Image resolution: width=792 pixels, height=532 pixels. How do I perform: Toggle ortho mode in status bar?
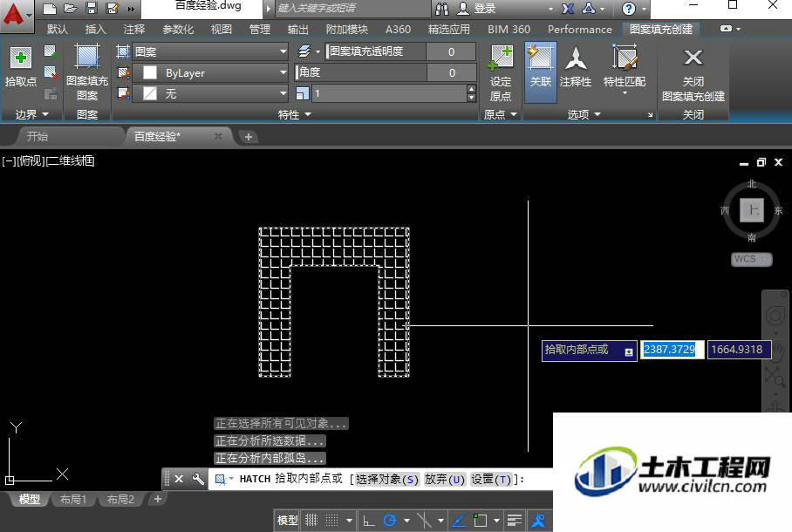click(369, 521)
